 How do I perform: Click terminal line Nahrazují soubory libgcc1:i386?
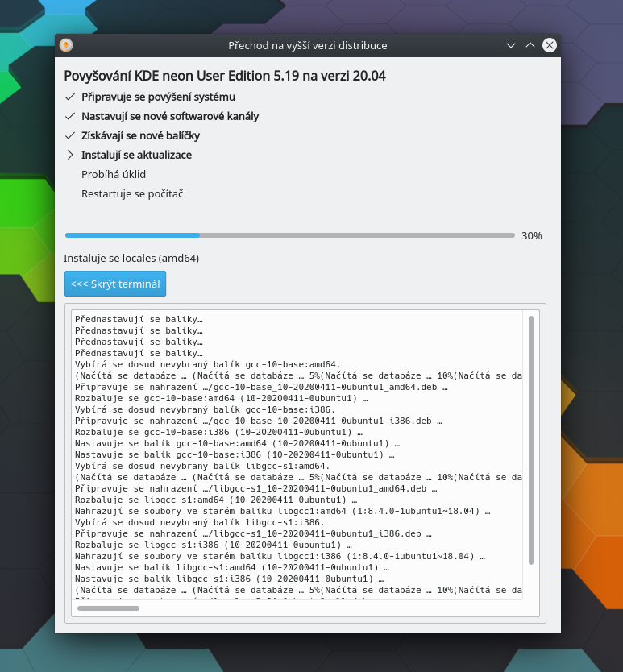[x=280, y=556]
